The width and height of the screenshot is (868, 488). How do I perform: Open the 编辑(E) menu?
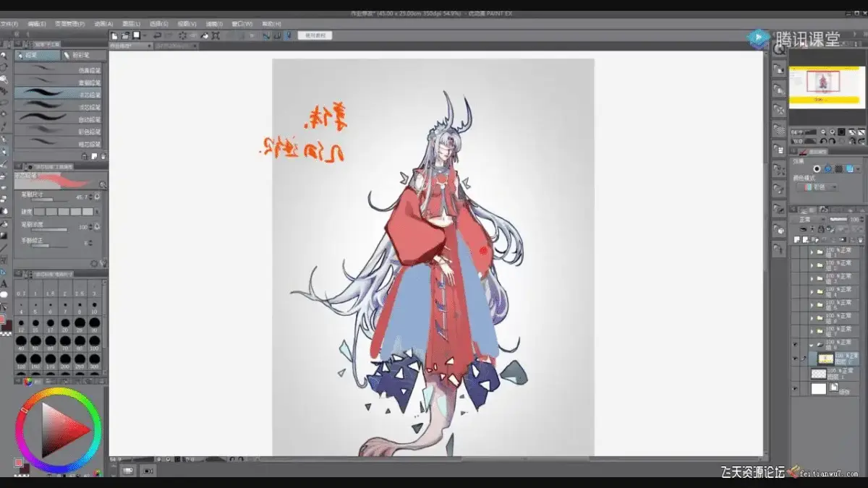37,24
